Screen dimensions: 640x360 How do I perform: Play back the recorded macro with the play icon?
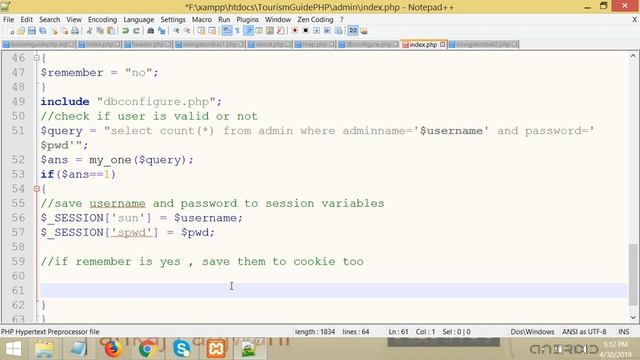coord(316,31)
